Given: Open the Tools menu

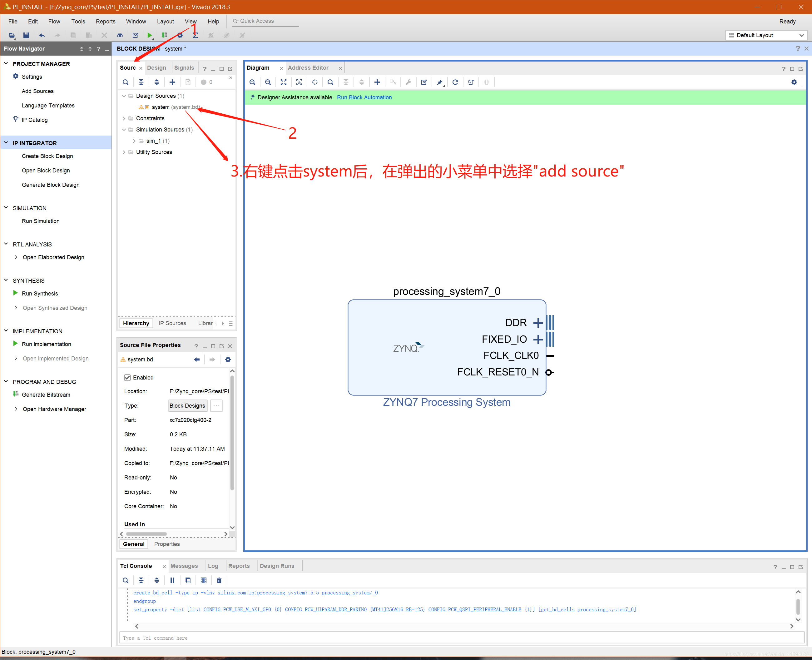Looking at the screenshot, I should coord(78,21).
